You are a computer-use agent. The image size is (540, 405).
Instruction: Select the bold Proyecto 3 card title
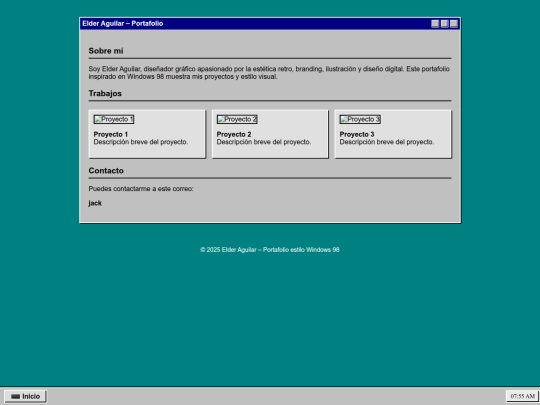coord(357,134)
